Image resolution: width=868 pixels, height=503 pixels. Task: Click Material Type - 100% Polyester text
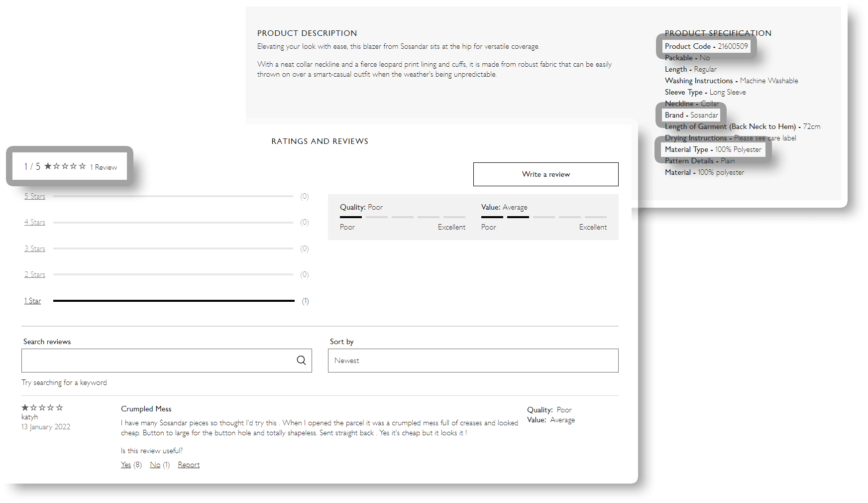pyautogui.click(x=713, y=149)
